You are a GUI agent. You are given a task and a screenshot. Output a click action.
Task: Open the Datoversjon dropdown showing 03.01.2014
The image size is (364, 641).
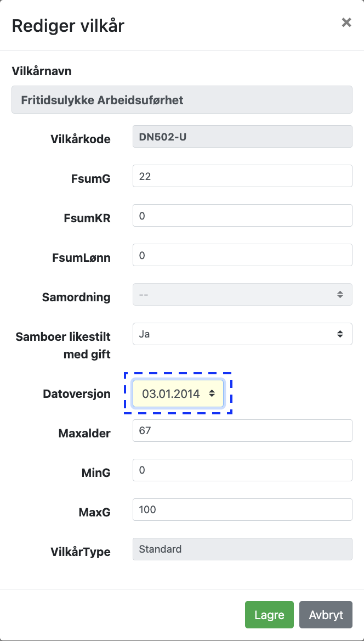pyautogui.click(x=178, y=393)
